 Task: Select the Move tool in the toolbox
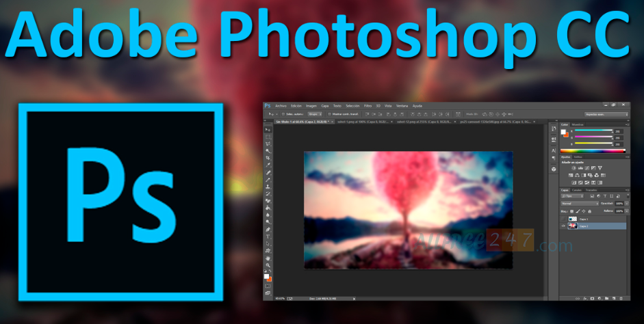coord(268,130)
